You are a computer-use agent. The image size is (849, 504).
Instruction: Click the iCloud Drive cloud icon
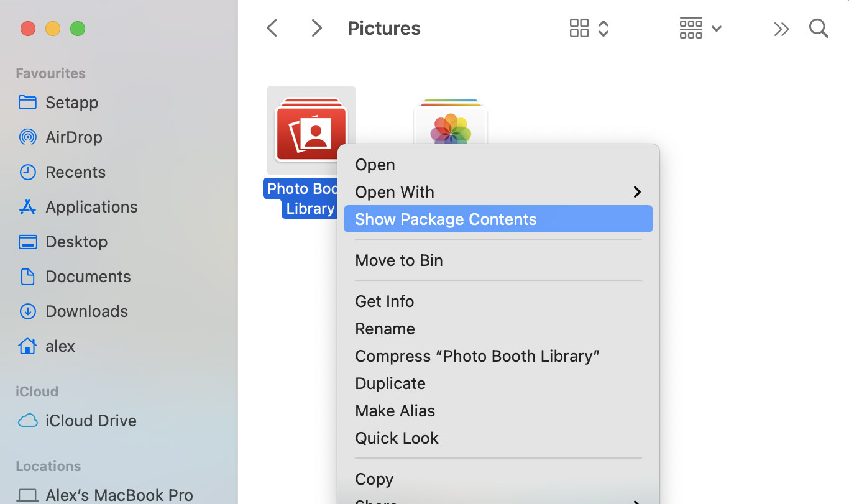[x=27, y=421]
